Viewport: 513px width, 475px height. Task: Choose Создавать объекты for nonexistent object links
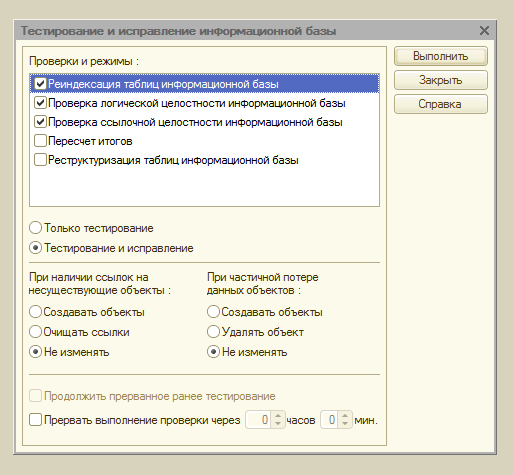click(x=35, y=312)
